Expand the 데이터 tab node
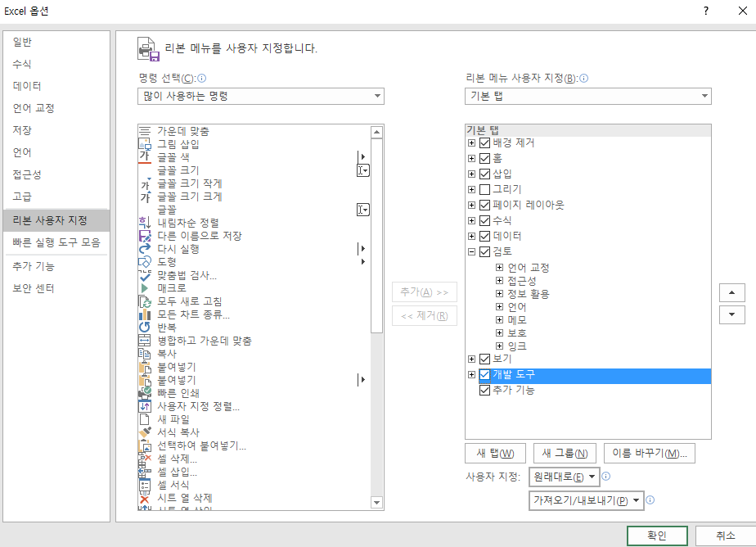 471,236
